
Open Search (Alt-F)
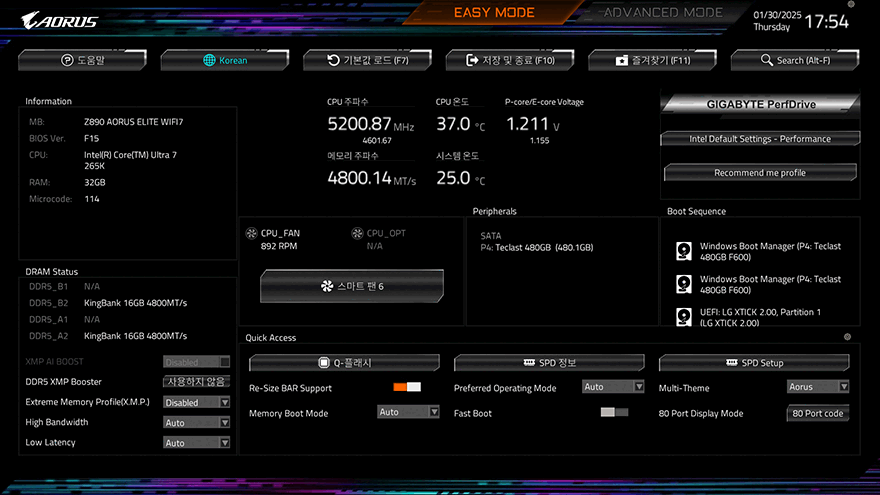795,60
